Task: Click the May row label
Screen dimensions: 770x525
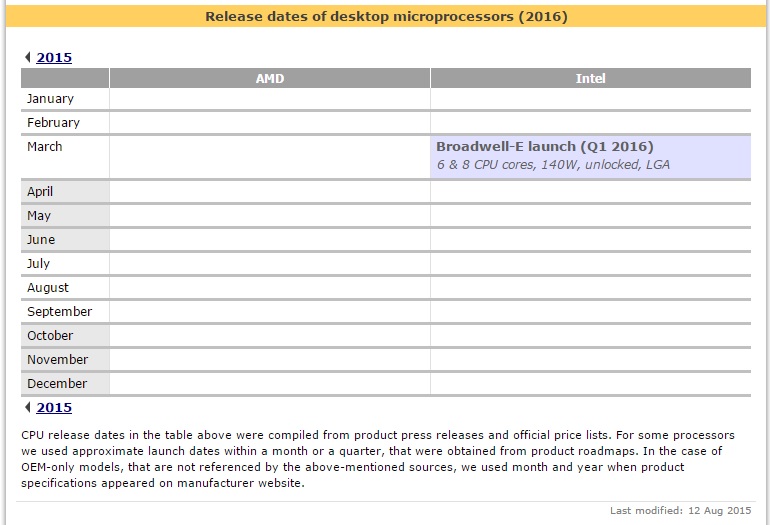Action: click(x=39, y=216)
